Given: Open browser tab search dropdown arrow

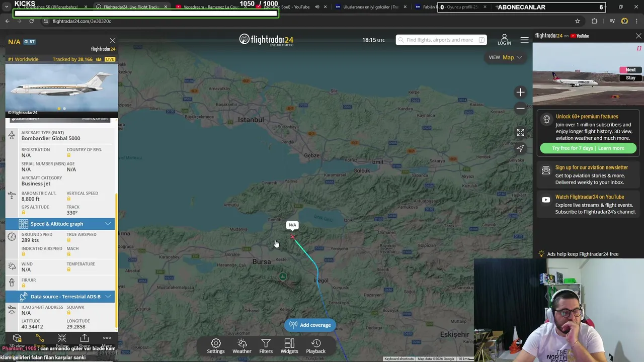Looking at the screenshot, I should [x=6, y=7].
